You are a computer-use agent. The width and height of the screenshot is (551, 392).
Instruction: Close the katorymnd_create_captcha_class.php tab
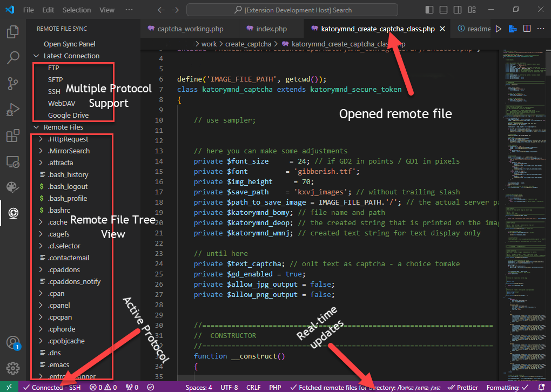tap(442, 29)
